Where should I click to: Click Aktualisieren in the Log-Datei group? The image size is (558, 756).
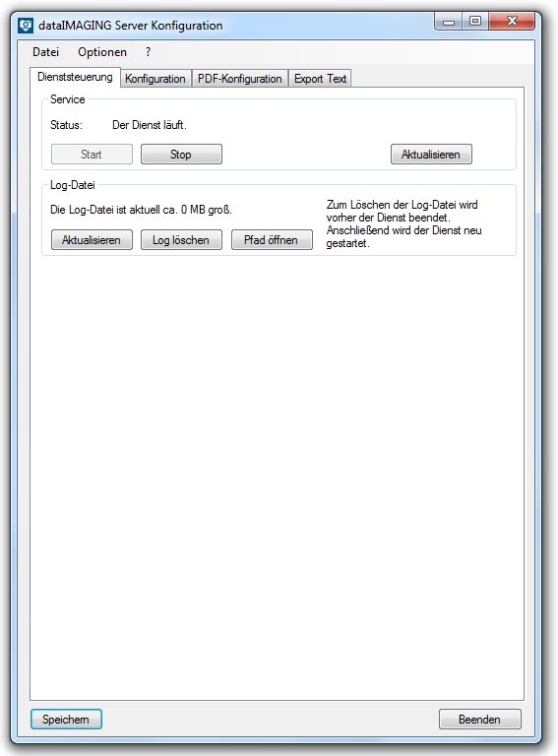(92, 239)
